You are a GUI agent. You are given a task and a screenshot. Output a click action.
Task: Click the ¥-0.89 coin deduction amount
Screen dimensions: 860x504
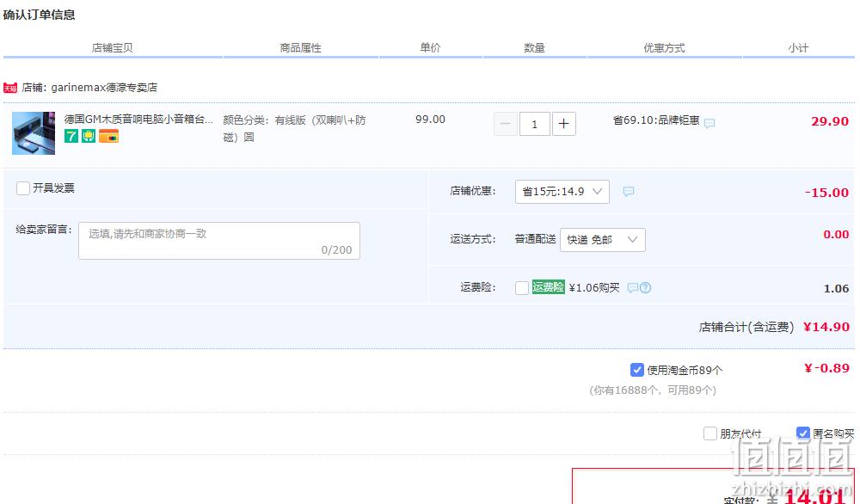(x=827, y=368)
